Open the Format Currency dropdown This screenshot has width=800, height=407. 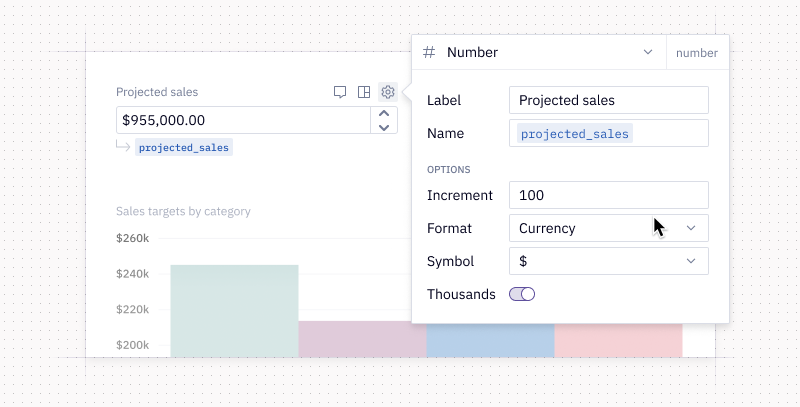[609, 228]
